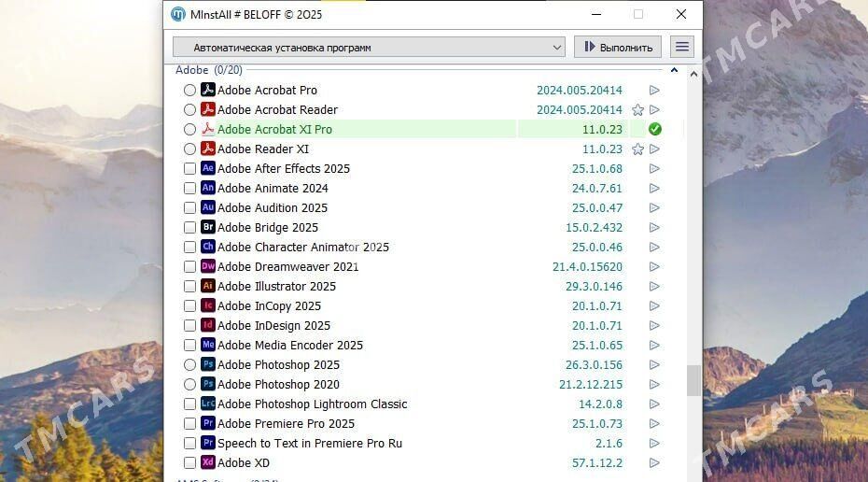This screenshot has height=482, width=868.
Task: Click the green checkmark for Acrobat XI Pro
Action: click(655, 129)
